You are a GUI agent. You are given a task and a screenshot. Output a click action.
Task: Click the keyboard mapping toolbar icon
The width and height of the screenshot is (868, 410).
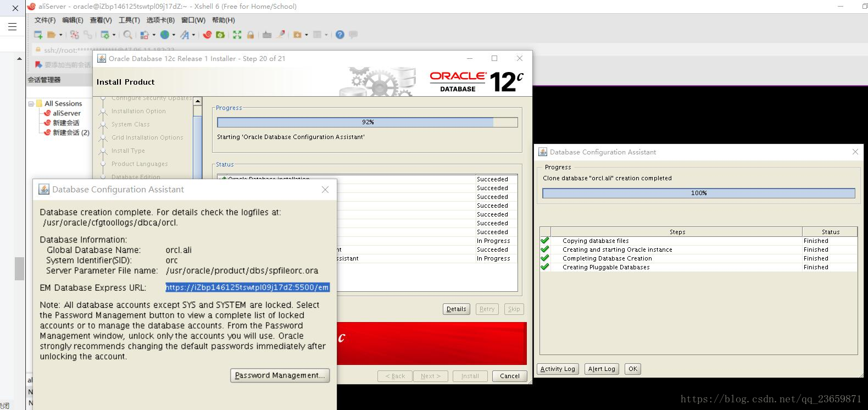(267, 35)
